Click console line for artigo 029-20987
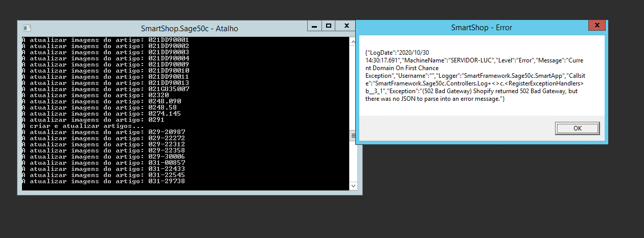The width and height of the screenshot is (644, 238). click(104, 132)
